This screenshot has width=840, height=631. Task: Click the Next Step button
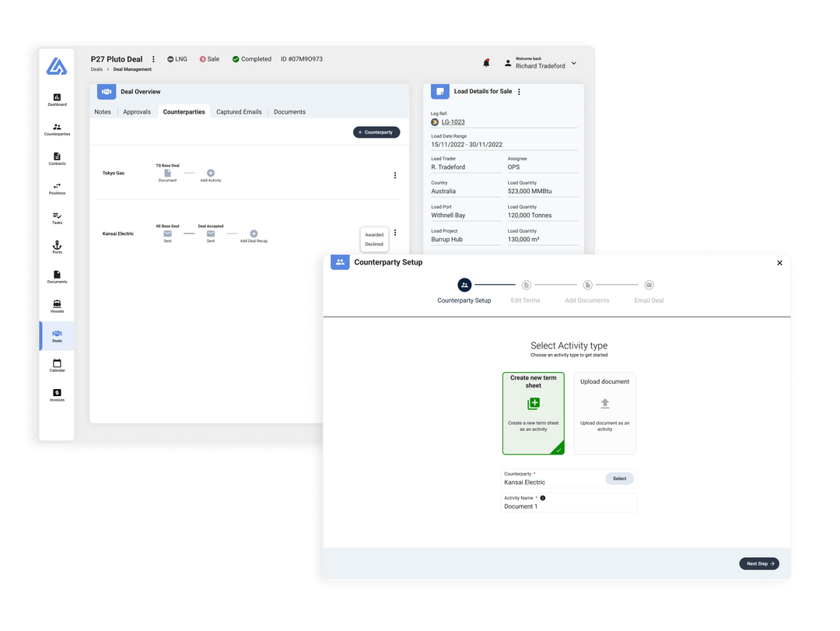(758, 563)
